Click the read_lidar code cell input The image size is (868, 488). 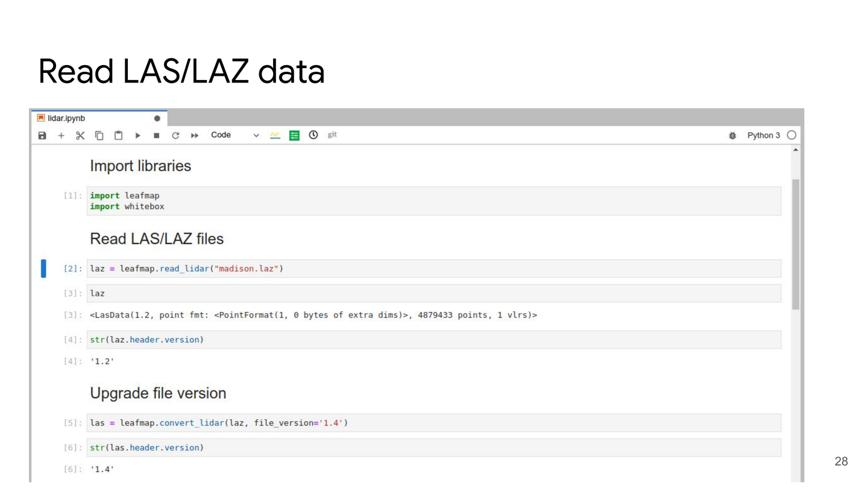coord(434,269)
